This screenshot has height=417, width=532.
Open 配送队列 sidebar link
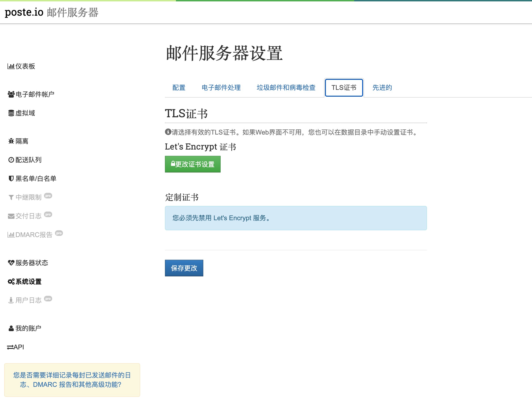(25, 160)
